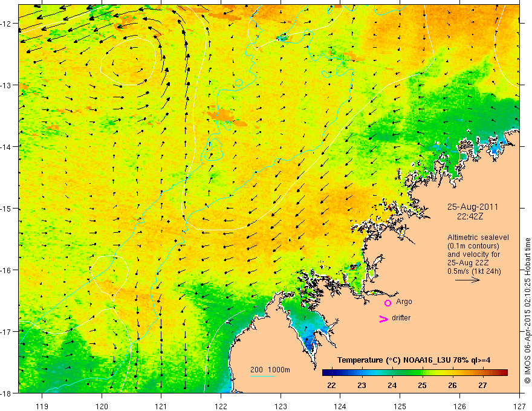Click latitude axis label -17

6,332
